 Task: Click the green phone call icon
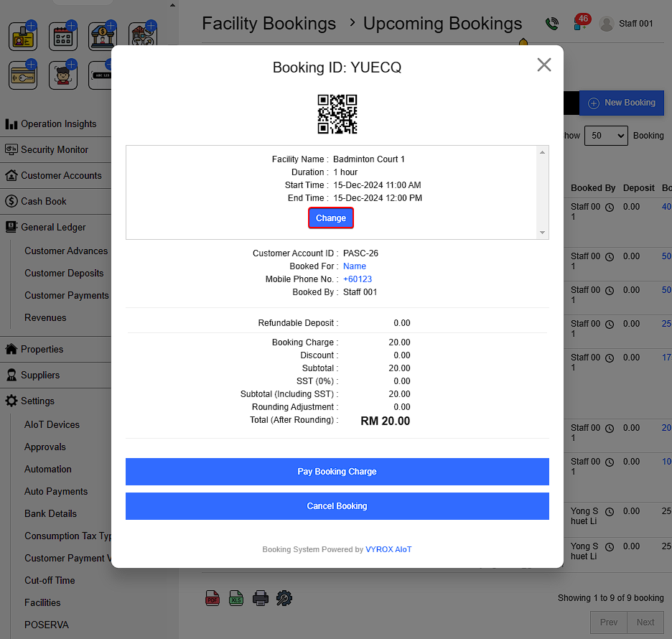point(551,24)
